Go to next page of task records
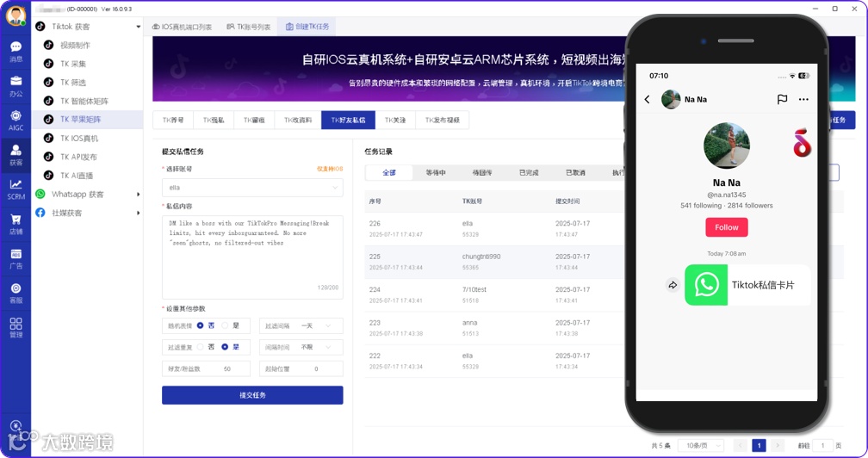This screenshot has height=458, width=868. pos(778,445)
